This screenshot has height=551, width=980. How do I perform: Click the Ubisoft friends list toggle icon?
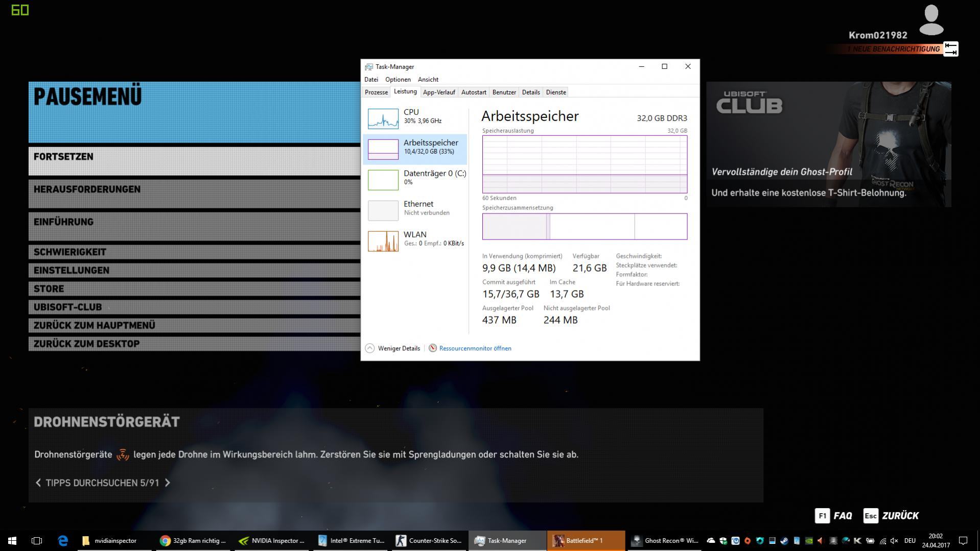pos(950,49)
